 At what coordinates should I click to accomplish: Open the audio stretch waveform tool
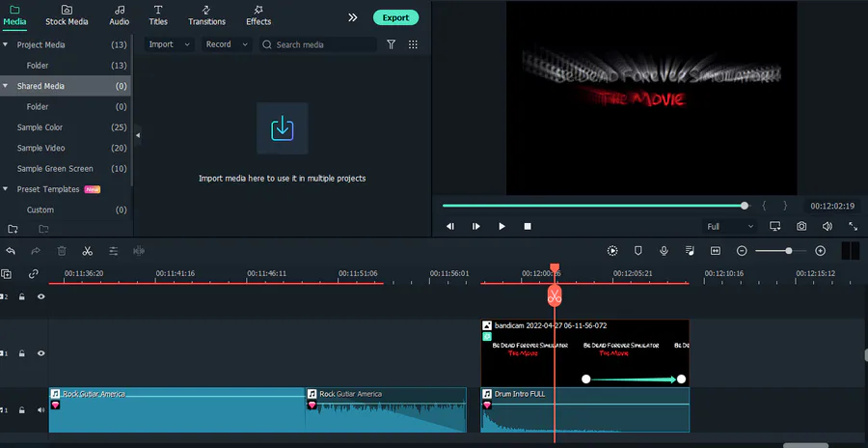(x=139, y=251)
